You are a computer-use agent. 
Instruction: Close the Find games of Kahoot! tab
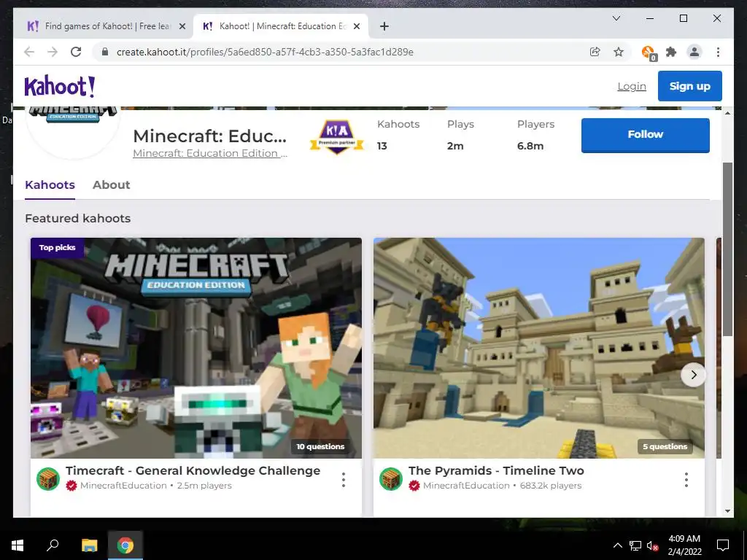tap(182, 26)
